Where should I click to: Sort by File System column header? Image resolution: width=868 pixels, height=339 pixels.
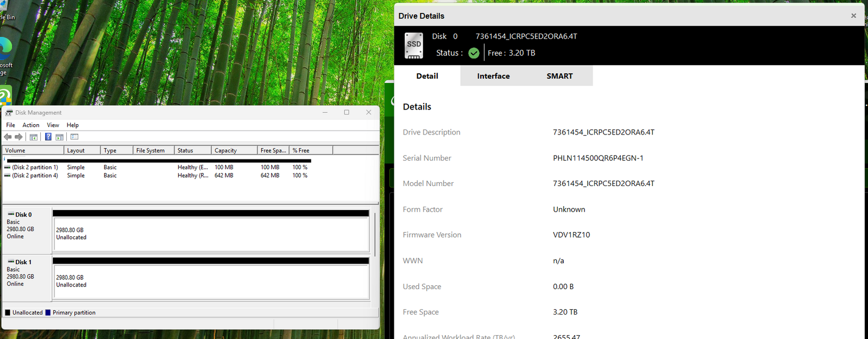coord(150,151)
